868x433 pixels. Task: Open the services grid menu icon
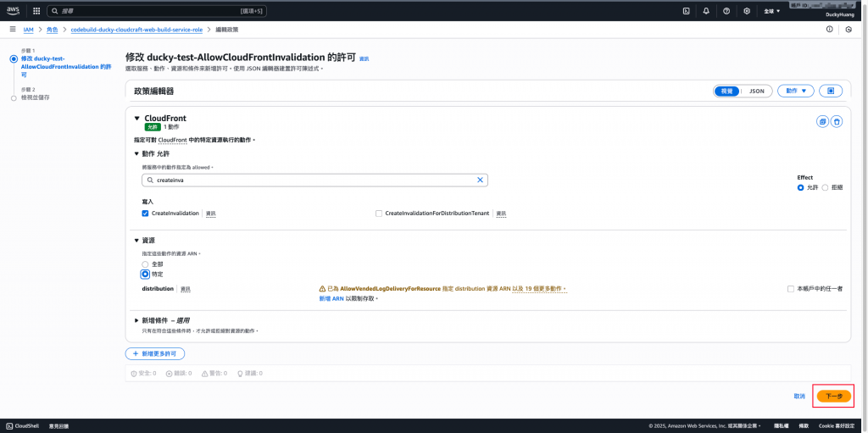[x=36, y=10]
